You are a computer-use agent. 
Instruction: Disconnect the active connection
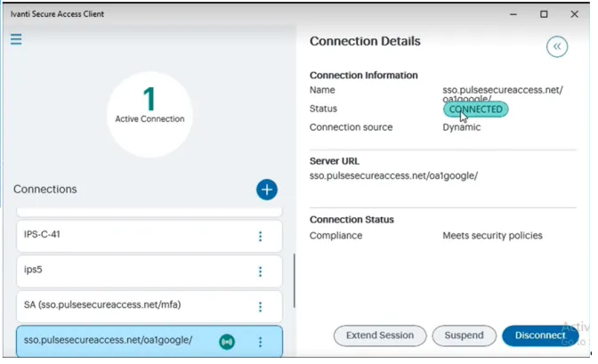pos(540,336)
